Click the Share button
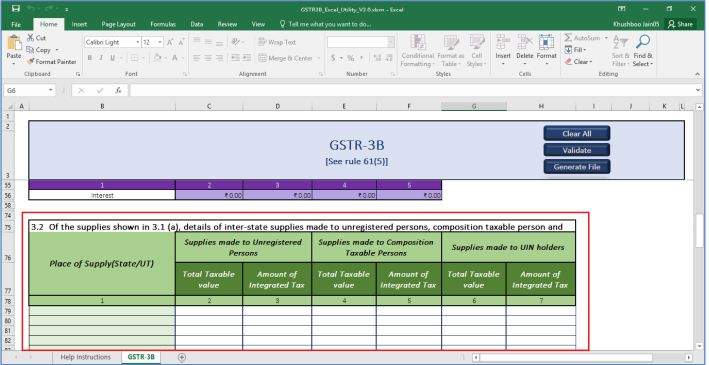The height and width of the screenshot is (365, 709). 681,24
